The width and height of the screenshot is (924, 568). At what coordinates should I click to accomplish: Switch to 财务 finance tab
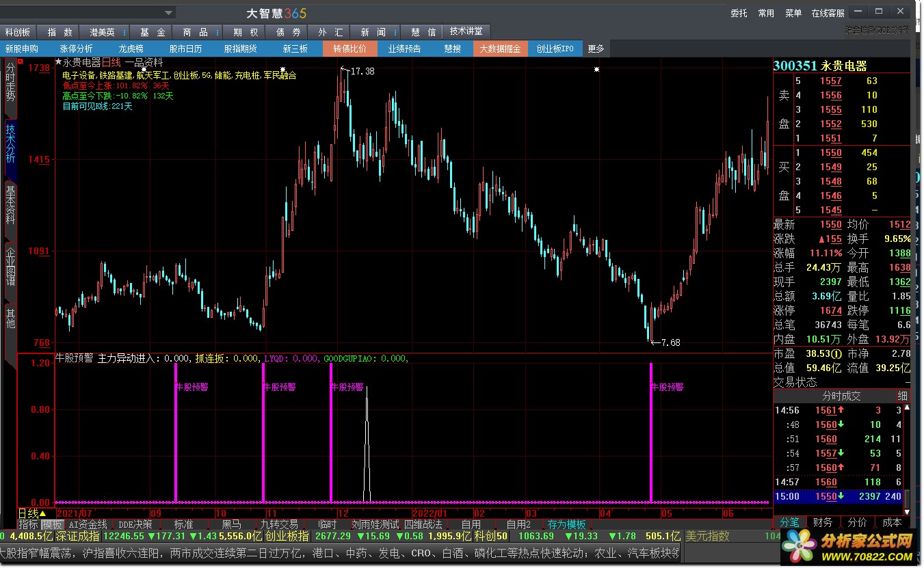(823, 522)
